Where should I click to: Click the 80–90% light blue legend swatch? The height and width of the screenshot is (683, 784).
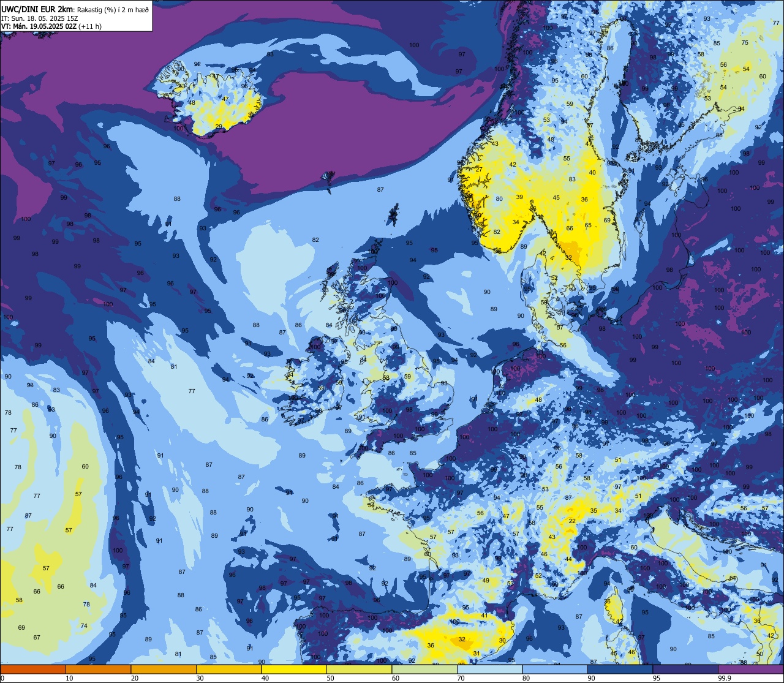click(555, 669)
